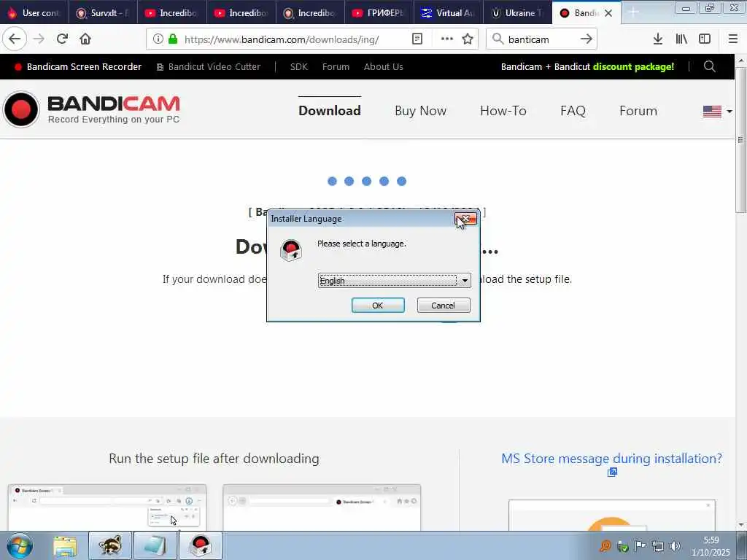The width and height of the screenshot is (747, 560).
Task: Open File Explorer from taskbar
Action: point(65,545)
